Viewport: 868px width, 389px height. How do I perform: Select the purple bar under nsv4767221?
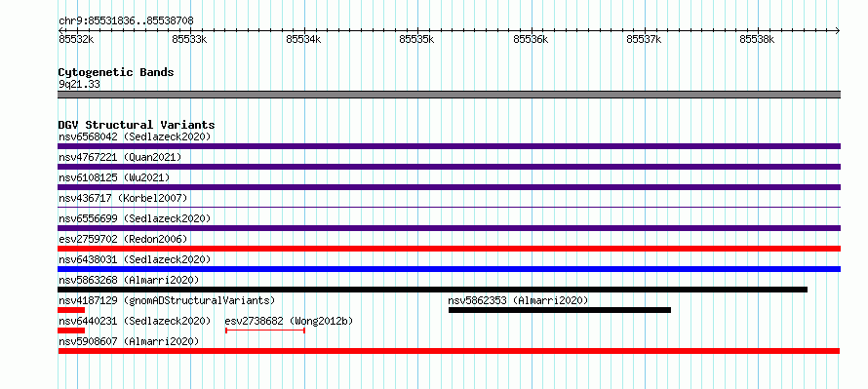point(449,167)
